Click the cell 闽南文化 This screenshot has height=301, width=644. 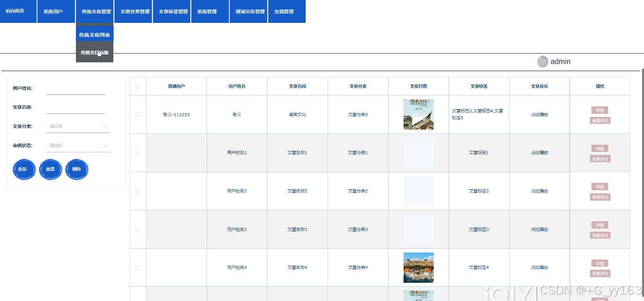[297, 114]
